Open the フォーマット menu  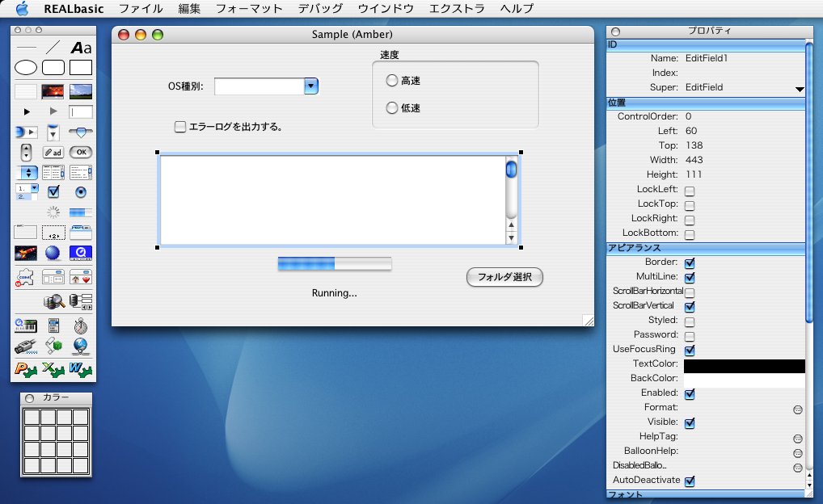249,8
